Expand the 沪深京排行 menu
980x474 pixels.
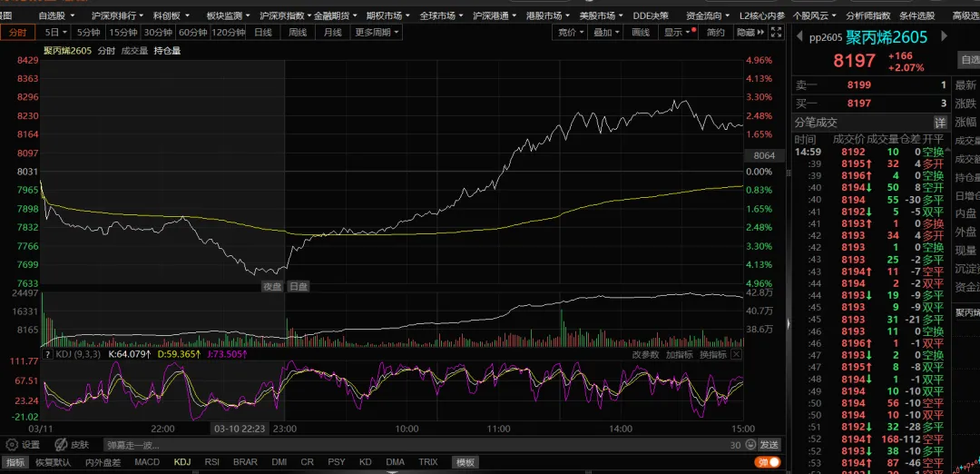[x=117, y=15]
